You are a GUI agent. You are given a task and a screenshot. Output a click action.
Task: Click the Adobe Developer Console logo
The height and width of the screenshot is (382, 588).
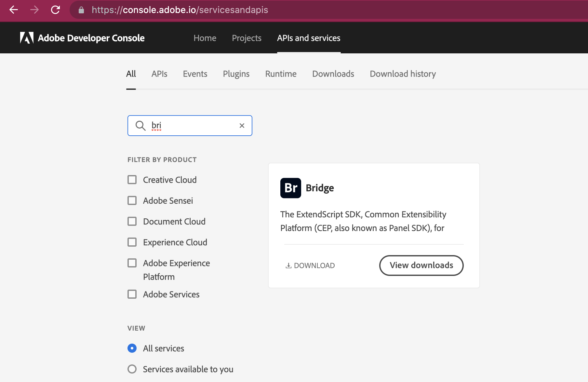pos(82,38)
